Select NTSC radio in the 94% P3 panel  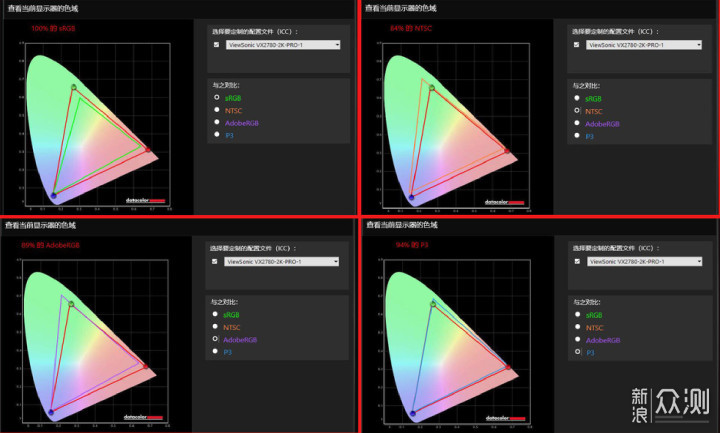[x=578, y=327]
